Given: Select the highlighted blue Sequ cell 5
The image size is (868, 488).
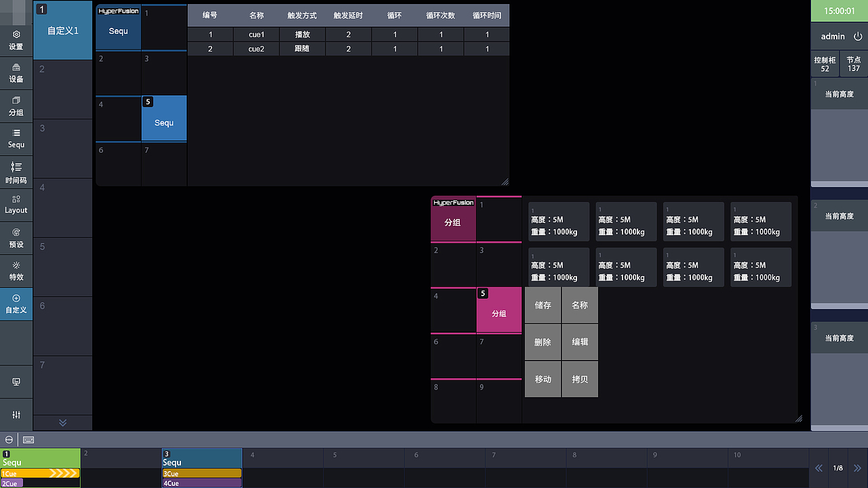Looking at the screenshot, I should (164, 119).
